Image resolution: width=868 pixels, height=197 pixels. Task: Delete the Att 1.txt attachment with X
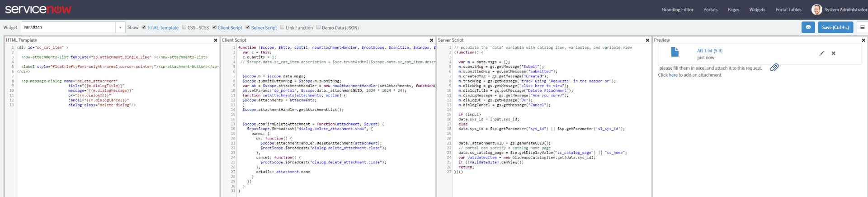833,53
